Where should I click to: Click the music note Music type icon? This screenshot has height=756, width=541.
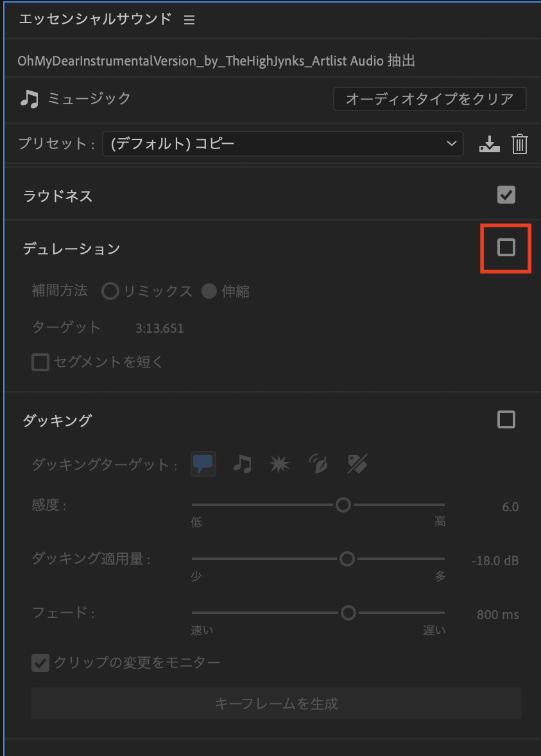[30, 99]
